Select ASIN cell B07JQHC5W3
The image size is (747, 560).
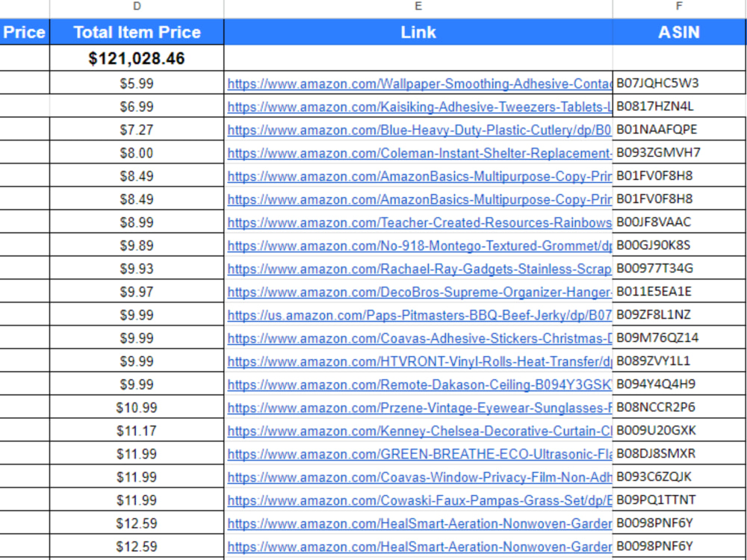[x=679, y=83]
